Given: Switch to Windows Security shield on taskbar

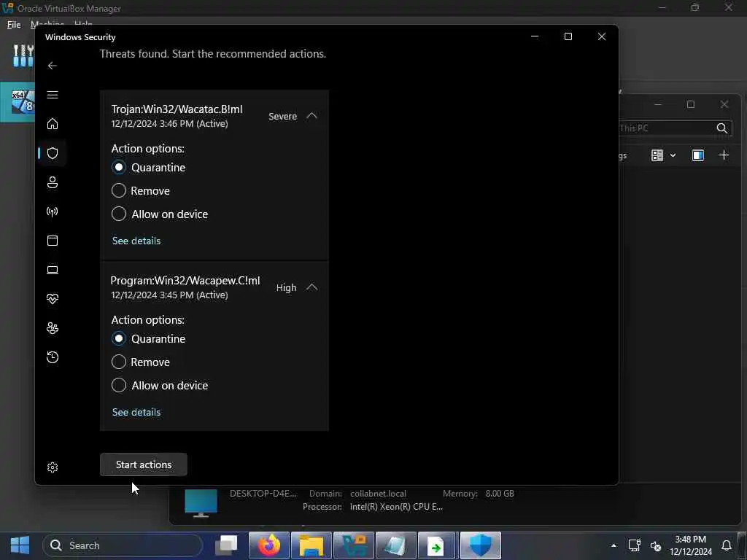Looking at the screenshot, I should click(x=480, y=545).
